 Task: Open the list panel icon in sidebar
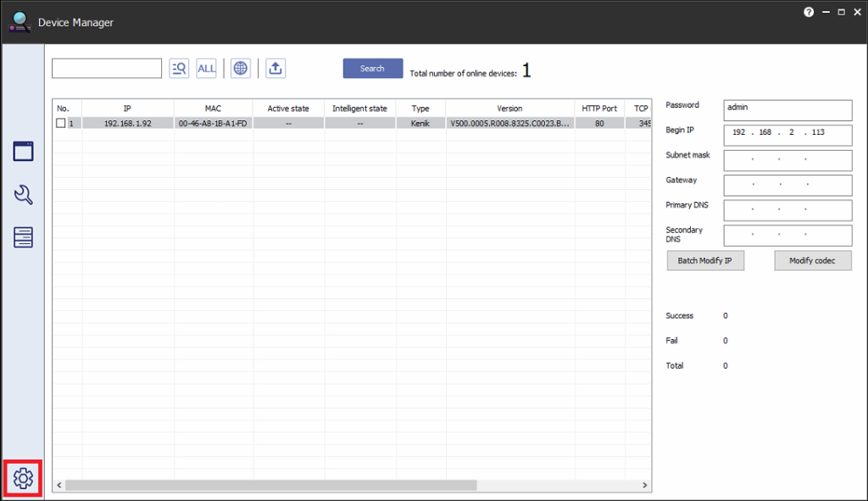(x=23, y=237)
